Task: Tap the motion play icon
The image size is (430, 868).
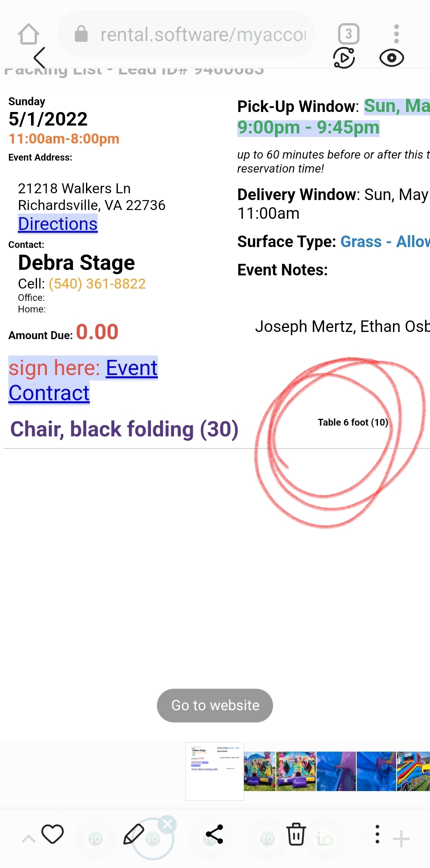Action: (344, 58)
